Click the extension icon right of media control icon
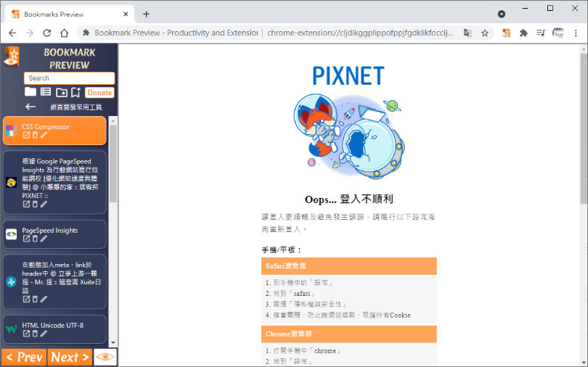The height and width of the screenshot is (367, 588). coord(558,33)
